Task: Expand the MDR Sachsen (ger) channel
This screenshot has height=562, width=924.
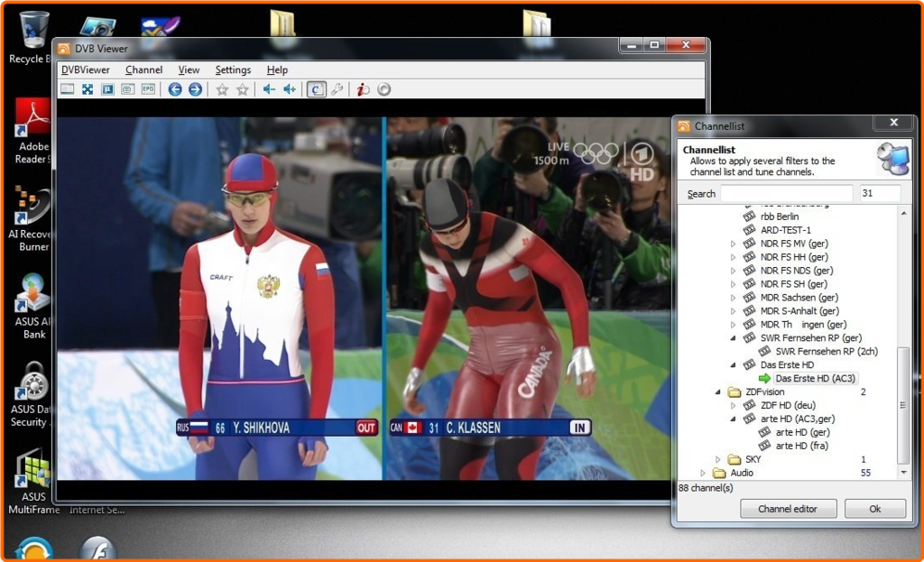Action: click(733, 298)
